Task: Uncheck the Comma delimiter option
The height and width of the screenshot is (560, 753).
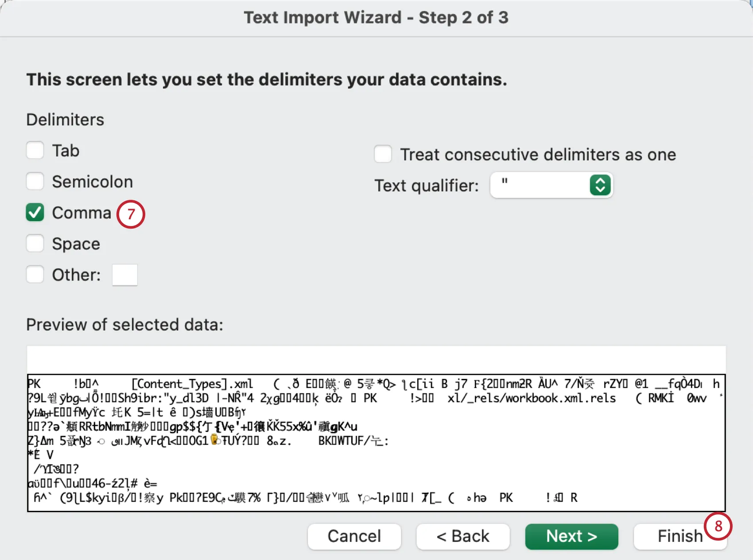Action: [x=35, y=212]
